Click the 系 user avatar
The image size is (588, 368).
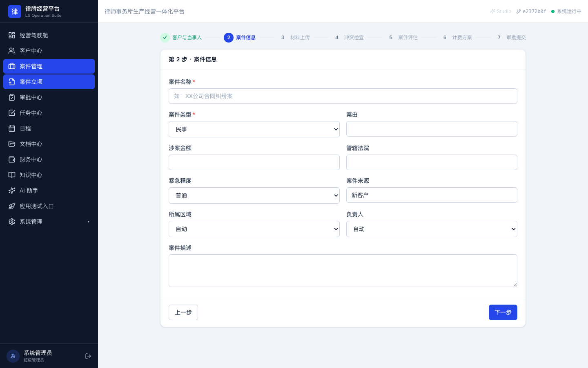coord(13,356)
